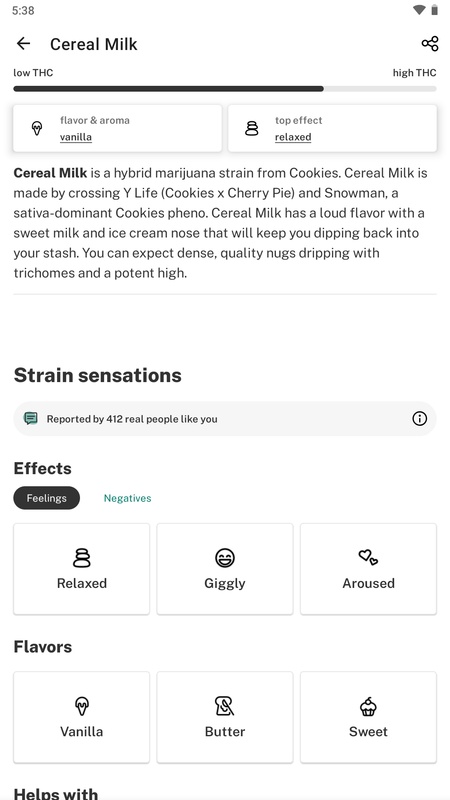
Task: Open the share icon in header
Action: 430,44
